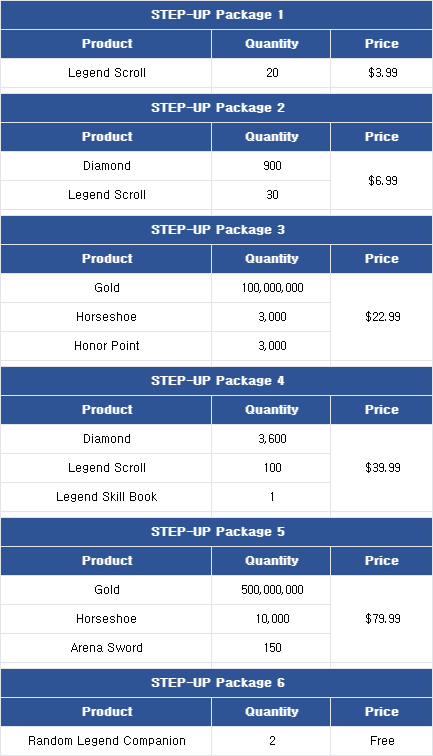Click the STEP-UP Package 1 header
The height and width of the screenshot is (756, 433).
coord(216,15)
